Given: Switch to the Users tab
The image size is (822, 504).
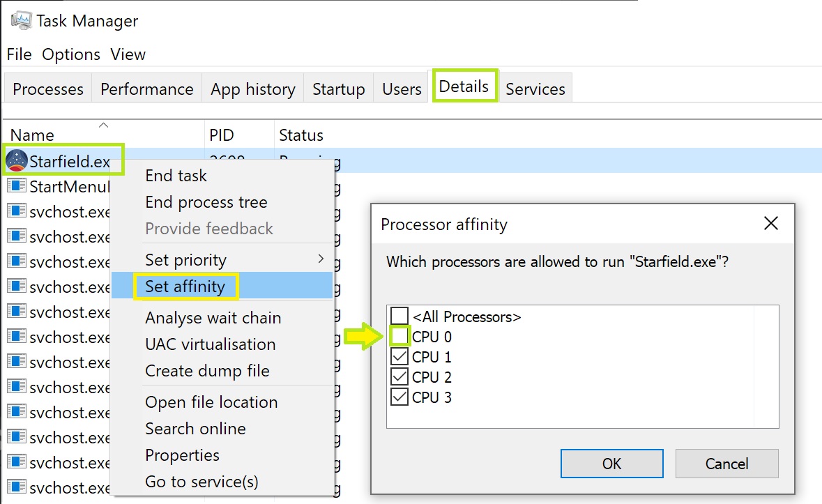Looking at the screenshot, I should (x=402, y=89).
